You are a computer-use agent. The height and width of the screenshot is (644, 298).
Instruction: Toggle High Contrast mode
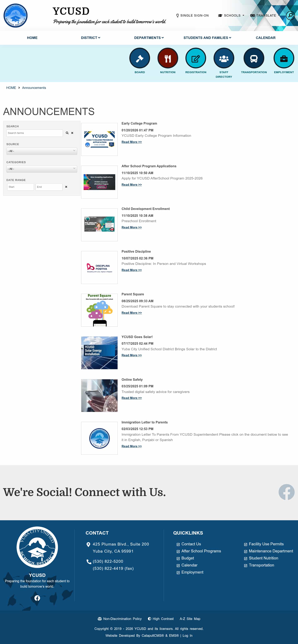(161, 619)
